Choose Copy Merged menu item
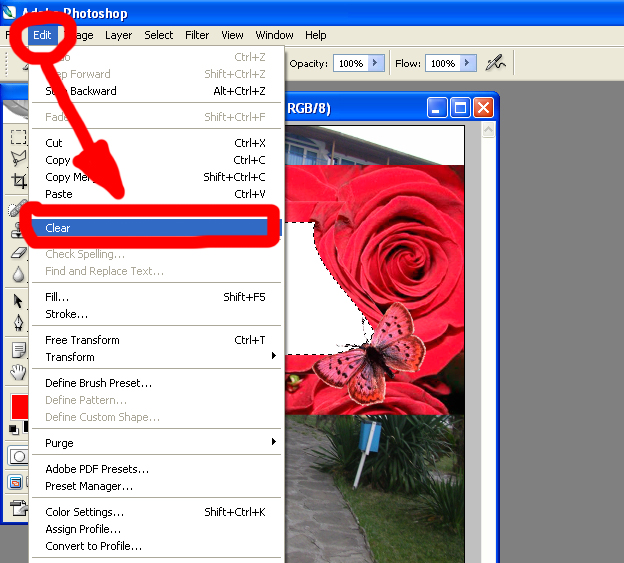 156,177
